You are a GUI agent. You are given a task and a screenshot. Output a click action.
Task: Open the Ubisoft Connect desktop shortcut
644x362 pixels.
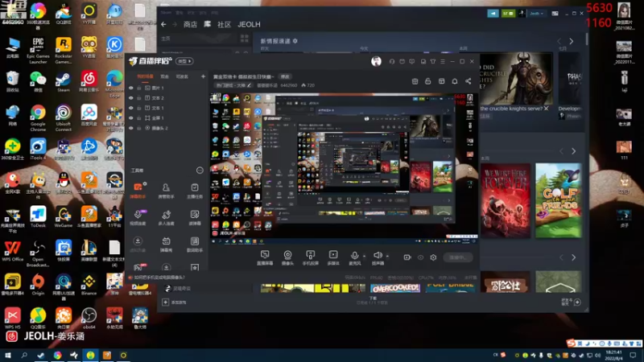point(64,117)
